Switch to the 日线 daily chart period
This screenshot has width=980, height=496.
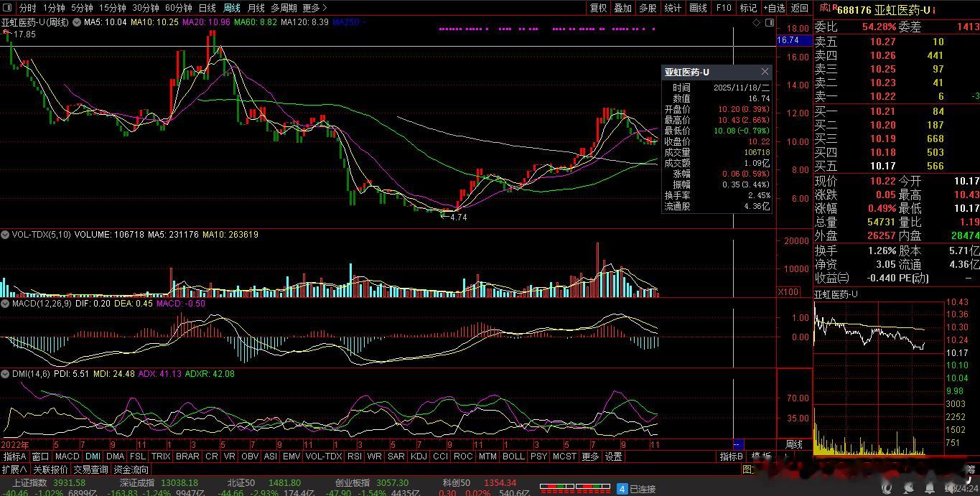207,8
